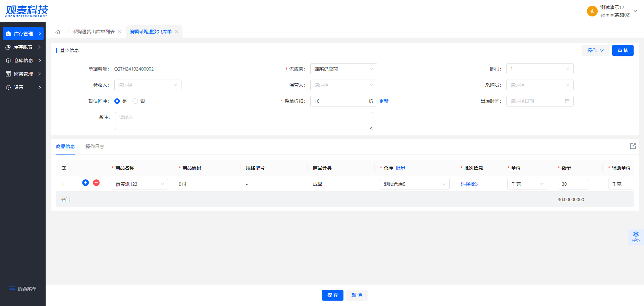Add a product row with plus icon
644x306 pixels.
[x=86, y=183]
